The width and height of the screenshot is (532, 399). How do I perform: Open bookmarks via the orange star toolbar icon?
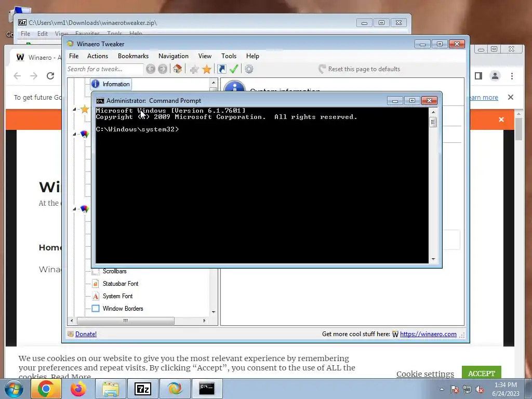[207, 69]
